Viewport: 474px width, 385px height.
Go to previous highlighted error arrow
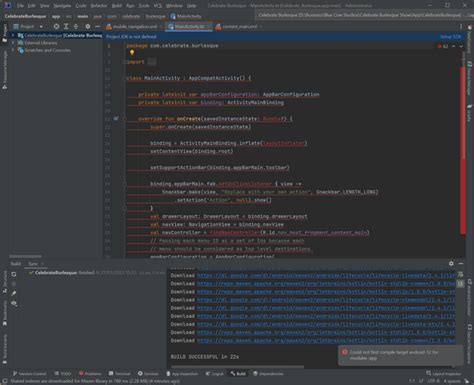tap(454, 46)
